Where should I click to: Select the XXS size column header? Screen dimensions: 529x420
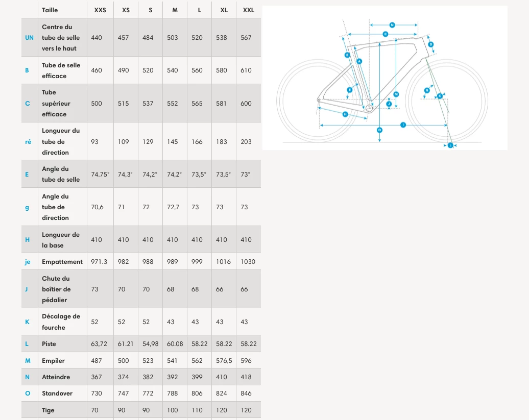coord(100,10)
